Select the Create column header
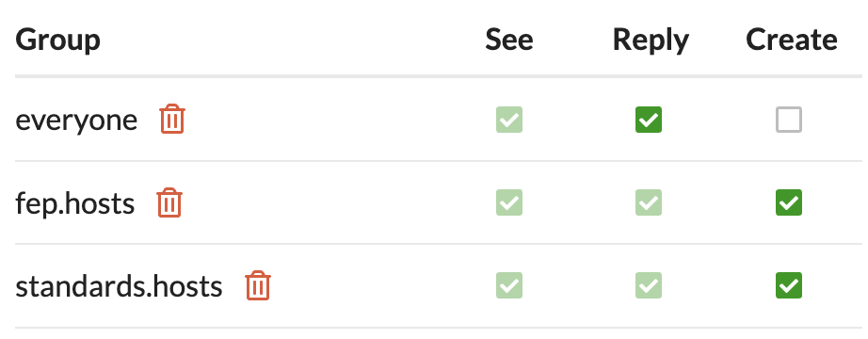The width and height of the screenshot is (868, 339). 792,40
